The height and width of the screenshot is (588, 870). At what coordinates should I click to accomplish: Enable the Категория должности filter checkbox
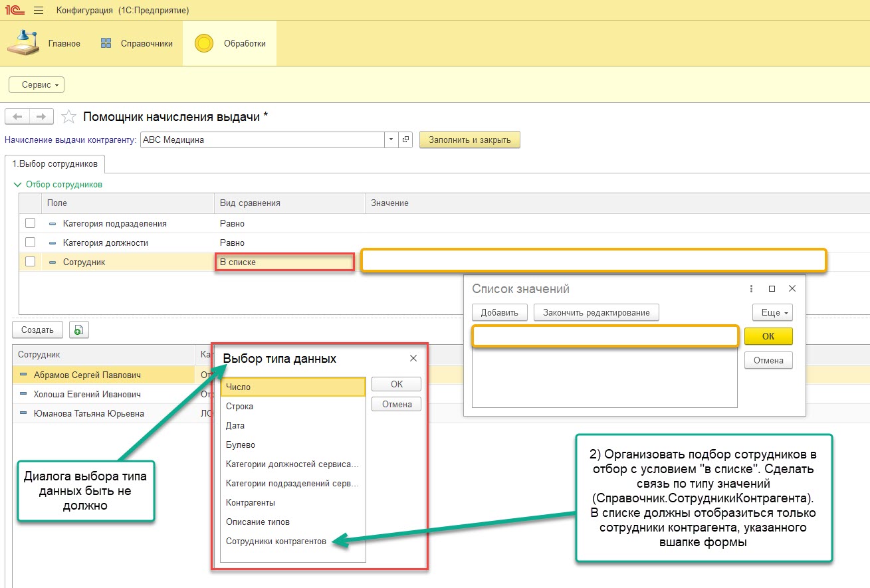(x=30, y=243)
